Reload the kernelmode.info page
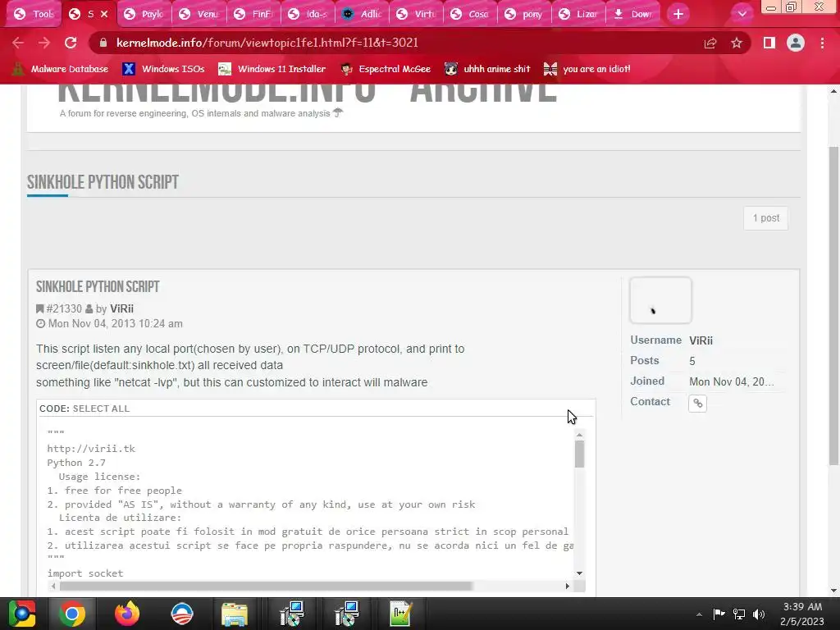Viewport: 840px width, 630px height. pyautogui.click(x=71, y=43)
